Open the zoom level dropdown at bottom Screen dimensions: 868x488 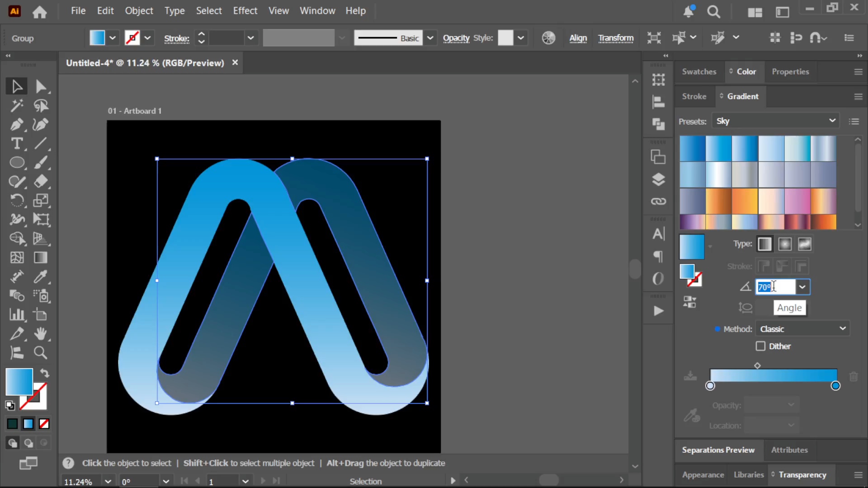[x=108, y=481]
